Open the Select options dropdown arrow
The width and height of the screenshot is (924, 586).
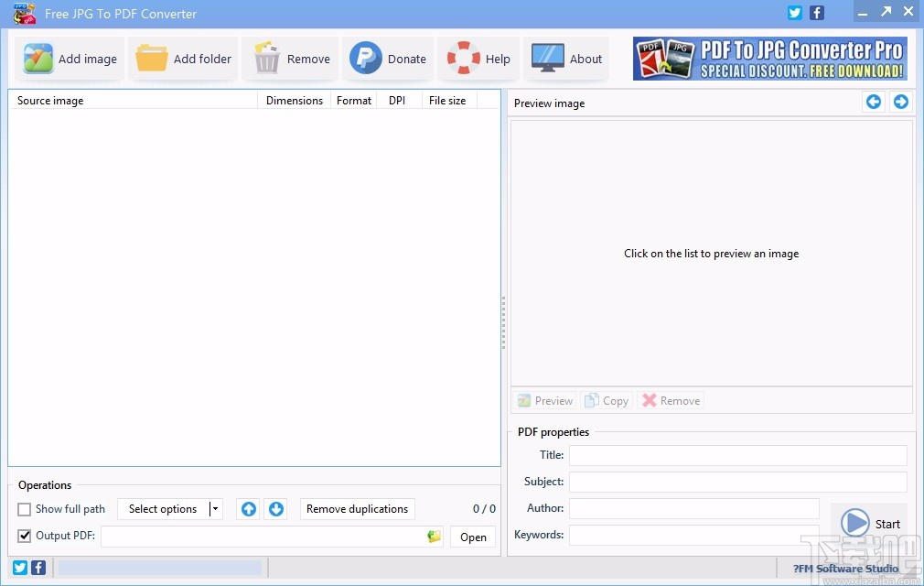213,508
